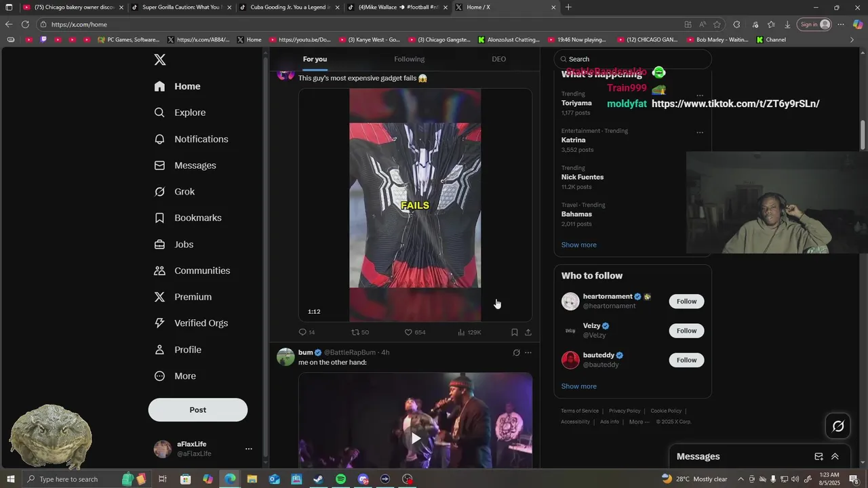
Task: Go back using browser back arrow
Action: click(x=9, y=24)
